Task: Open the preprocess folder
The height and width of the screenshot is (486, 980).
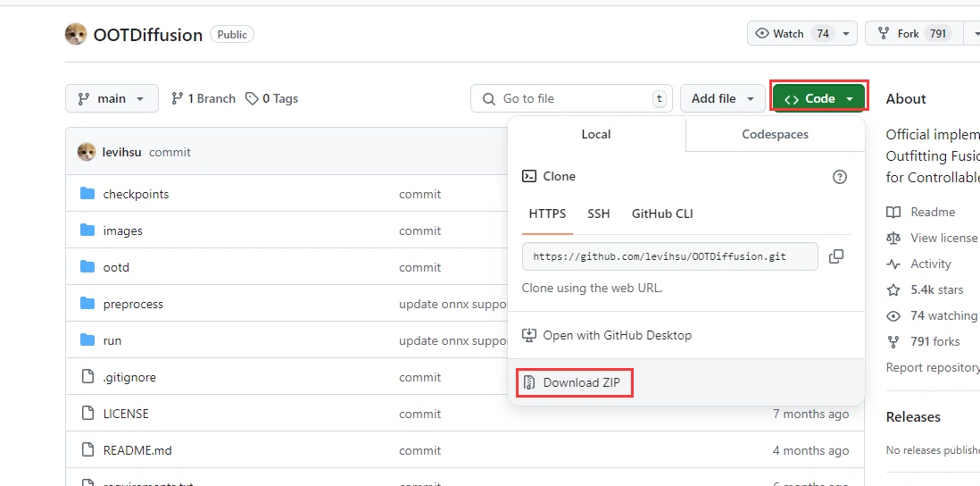Action: tap(133, 304)
